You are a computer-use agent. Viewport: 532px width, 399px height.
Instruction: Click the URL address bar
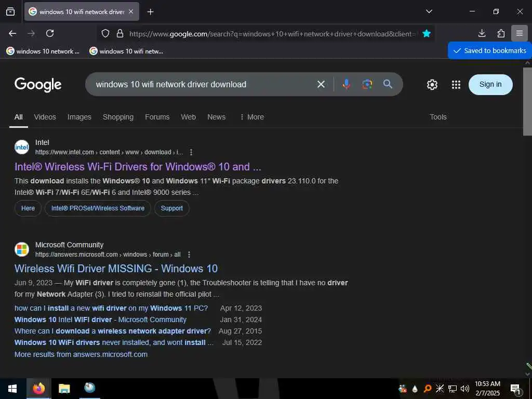[x=270, y=34]
